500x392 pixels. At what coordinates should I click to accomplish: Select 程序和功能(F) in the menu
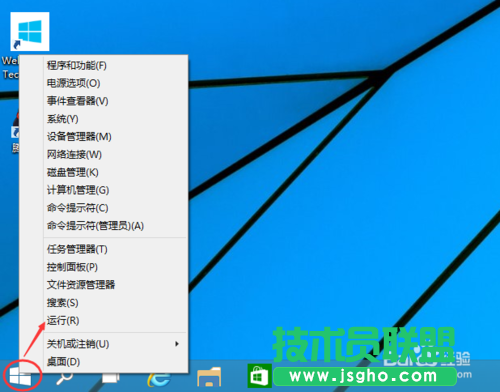(x=104, y=65)
